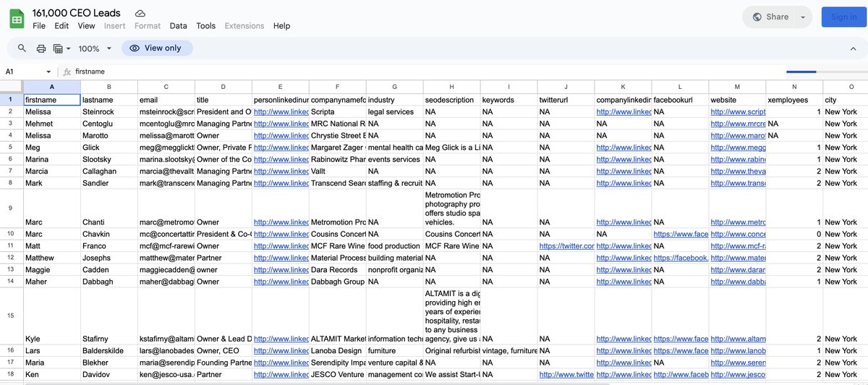Open the Name box dropdown arrow
The height and width of the screenshot is (385, 868).
pos(49,72)
